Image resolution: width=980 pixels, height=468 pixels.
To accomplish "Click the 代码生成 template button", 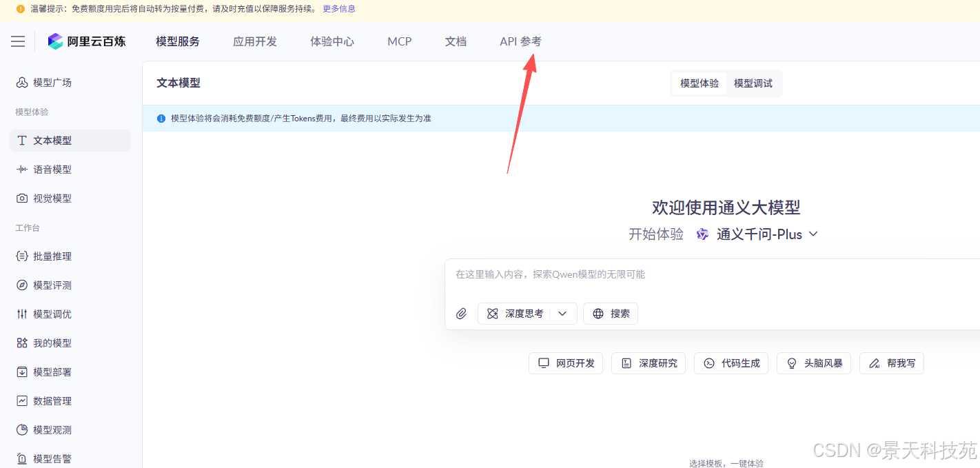I will [x=731, y=363].
